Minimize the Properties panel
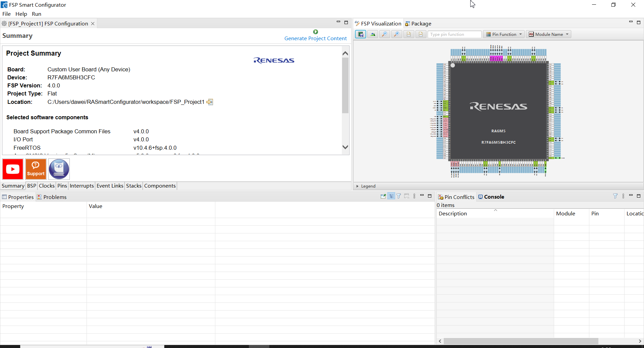 [x=422, y=195]
